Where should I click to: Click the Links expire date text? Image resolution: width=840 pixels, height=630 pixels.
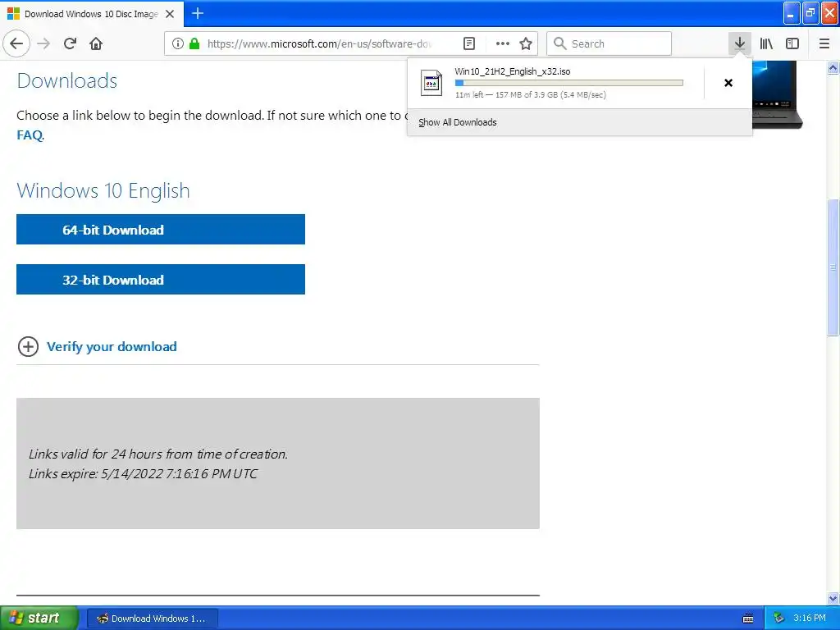(x=143, y=473)
